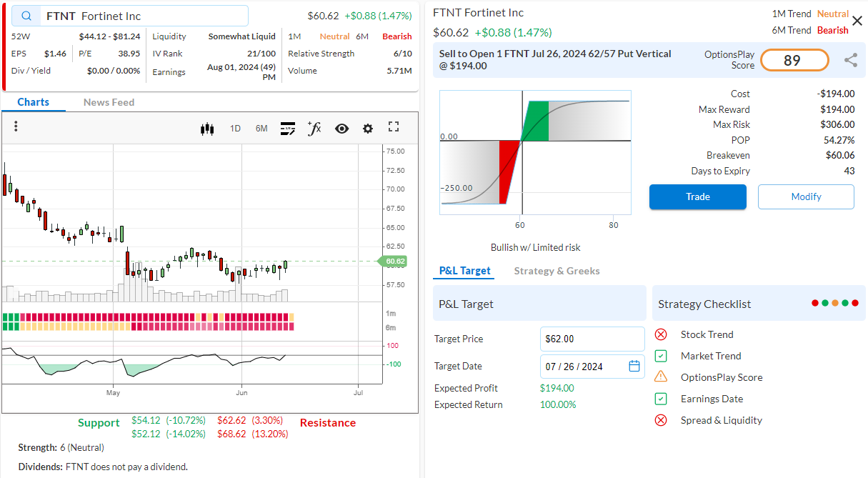Click the search magnifier icon
This screenshot has height=478, width=868.
tap(26, 16)
